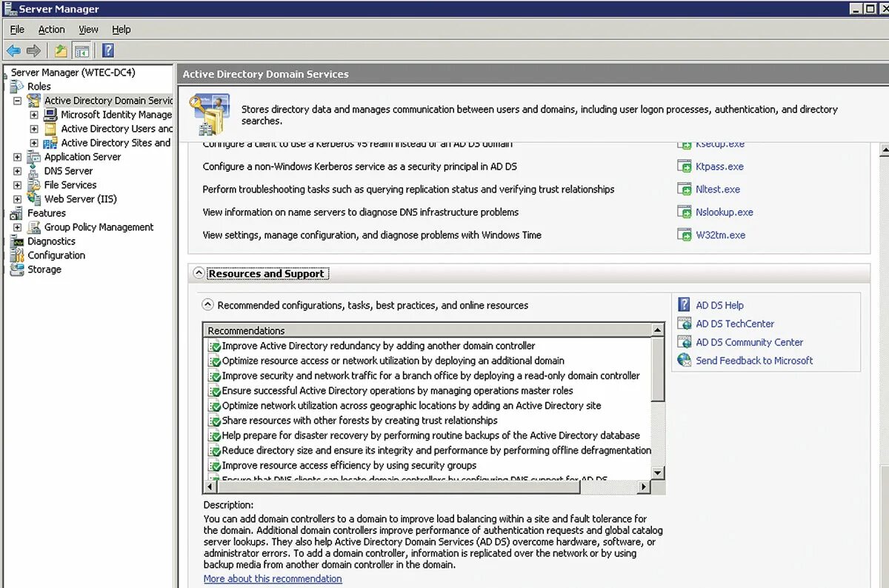889x588 pixels.
Task: Click the File Services icon
Action: 34,184
